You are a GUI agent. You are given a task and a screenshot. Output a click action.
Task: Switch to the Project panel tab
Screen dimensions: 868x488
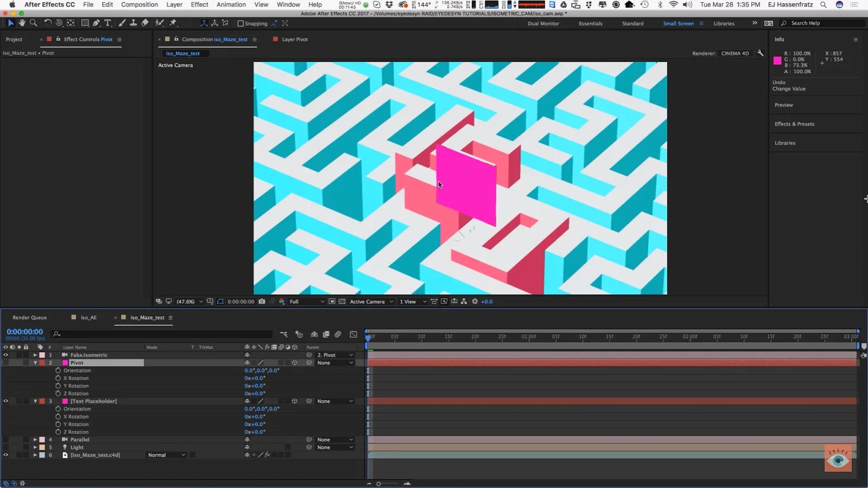click(x=14, y=39)
